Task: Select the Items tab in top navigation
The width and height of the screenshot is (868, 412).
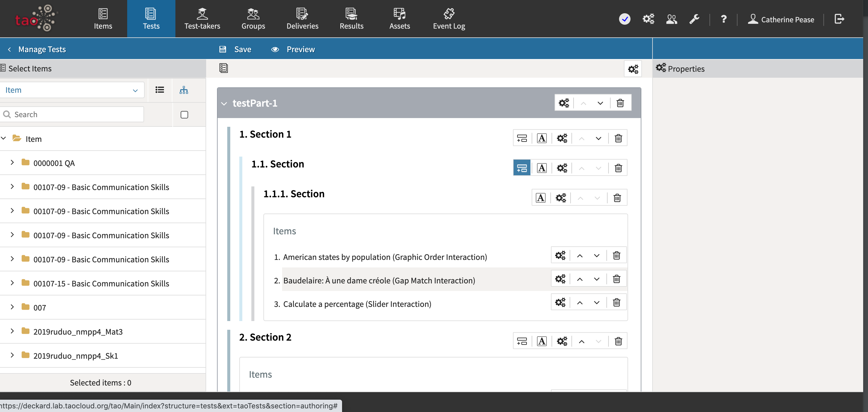Action: (x=103, y=19)
